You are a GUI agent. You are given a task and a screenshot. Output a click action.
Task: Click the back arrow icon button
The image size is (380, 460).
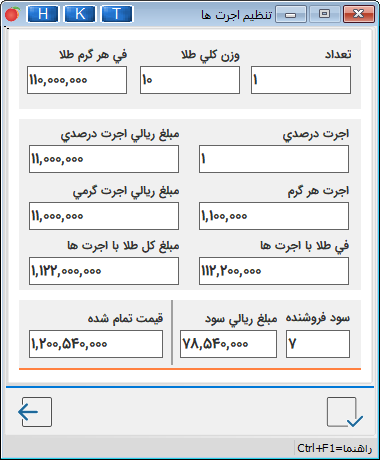pyautogui.click(x=36, y=412)
